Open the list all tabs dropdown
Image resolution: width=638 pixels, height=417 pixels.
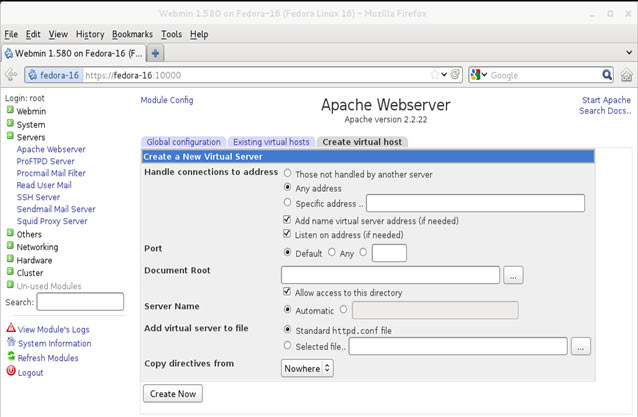tap(629, 52)
